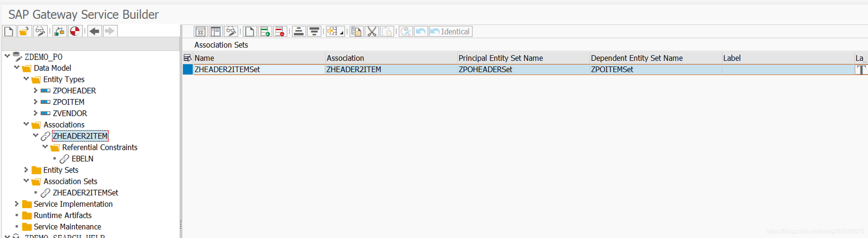Expand the ZPOHEADER entity type
Screen dimensions: 868x238
pos(36,91)
